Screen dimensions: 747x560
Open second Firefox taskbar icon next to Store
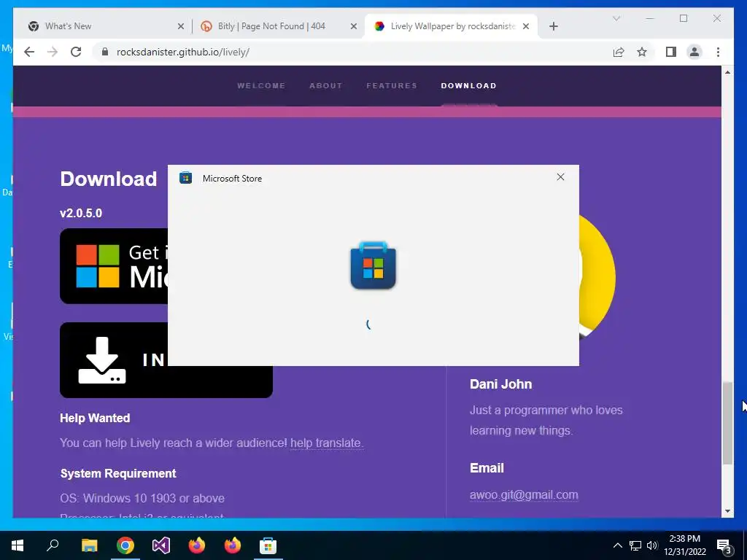[x=233, y=545]
